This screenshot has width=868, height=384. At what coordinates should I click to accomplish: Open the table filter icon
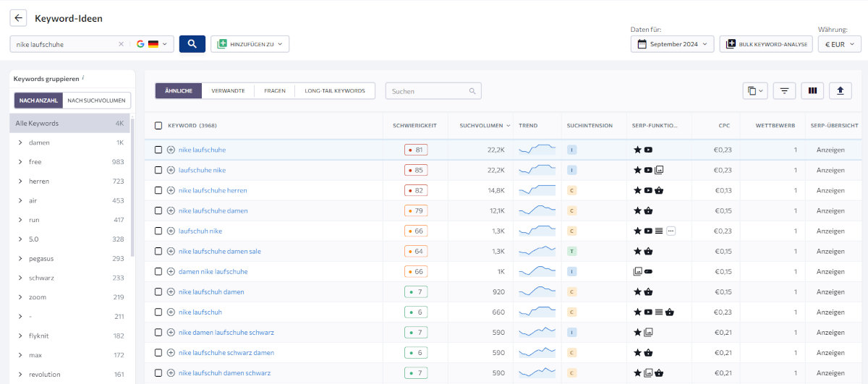pos(784,90)
